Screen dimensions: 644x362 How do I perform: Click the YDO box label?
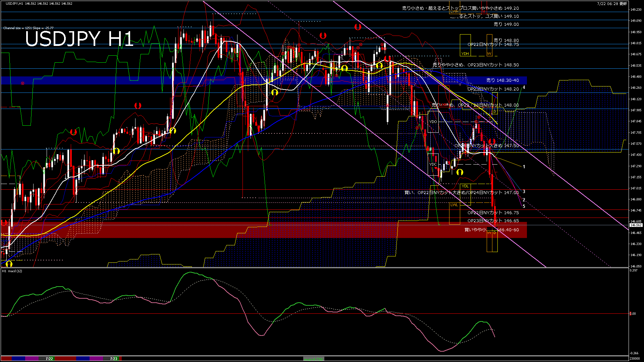[x=433, y=122]
